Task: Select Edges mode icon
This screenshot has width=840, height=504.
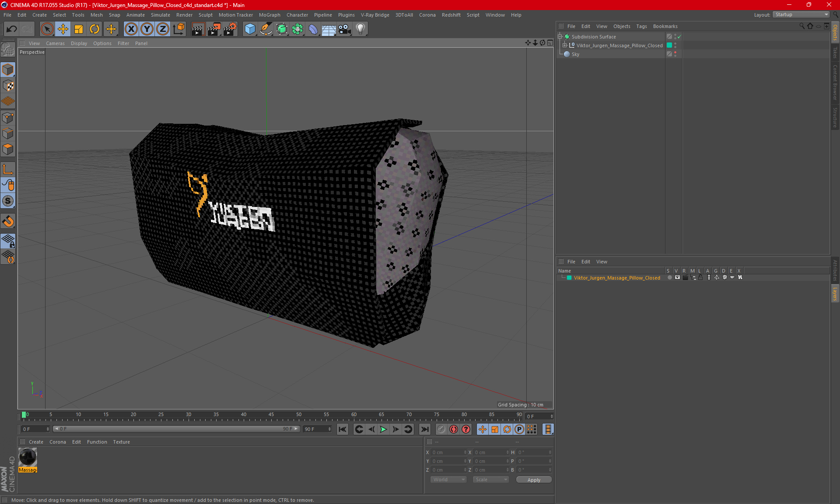Action: click(x=8, y=133)
